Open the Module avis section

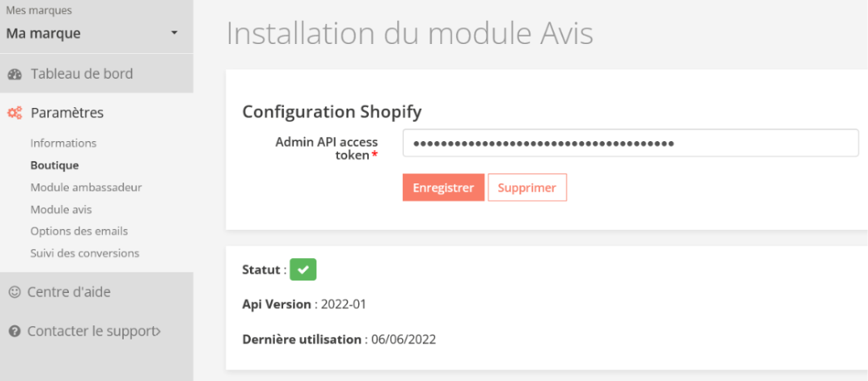click(61, 209)
